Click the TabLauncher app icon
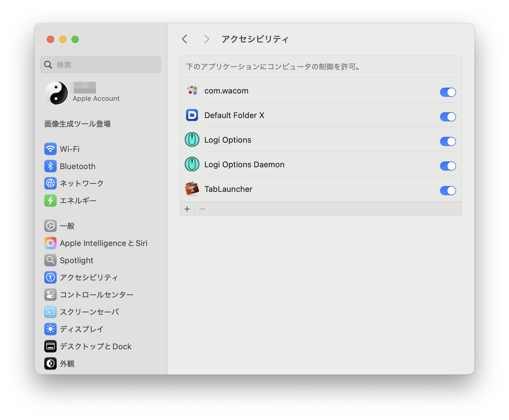This screenshot has width=509, height=420. pos(192,189)
